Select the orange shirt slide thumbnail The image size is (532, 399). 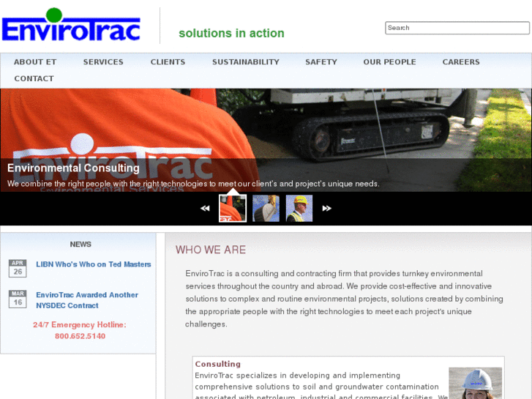click(233, 208)
